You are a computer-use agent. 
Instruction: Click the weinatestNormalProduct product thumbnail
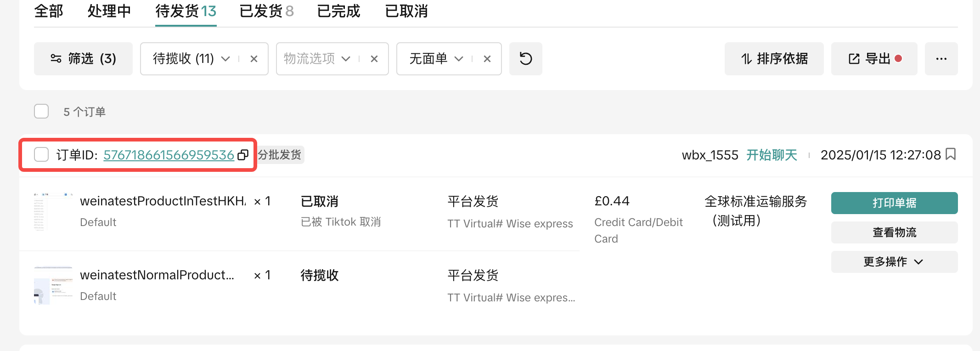click(53, 285)
